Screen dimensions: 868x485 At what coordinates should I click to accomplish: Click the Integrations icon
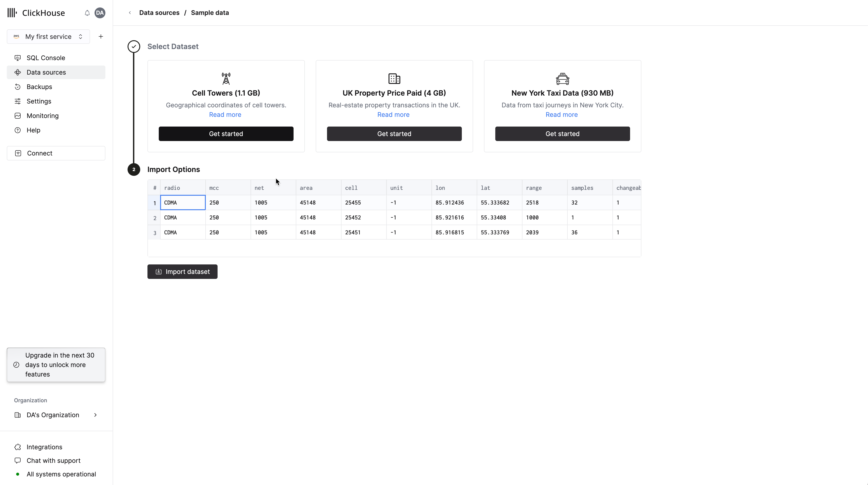17,447
